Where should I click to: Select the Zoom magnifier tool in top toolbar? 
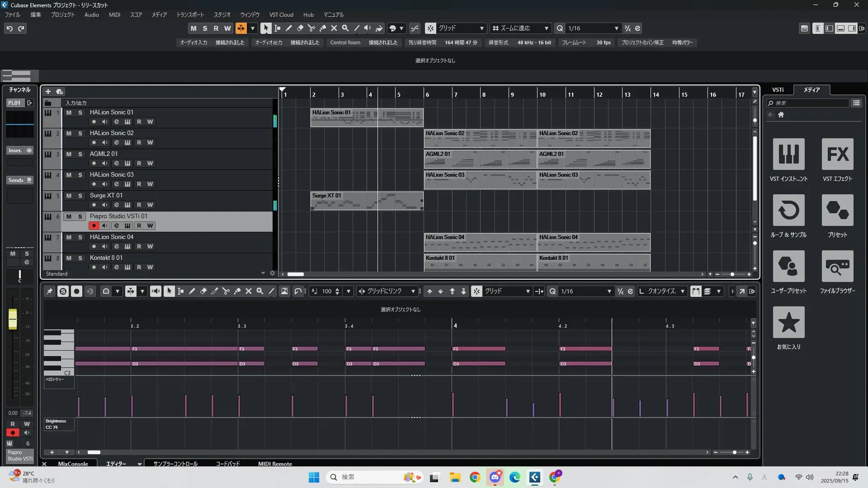click(x=345, y=28)
